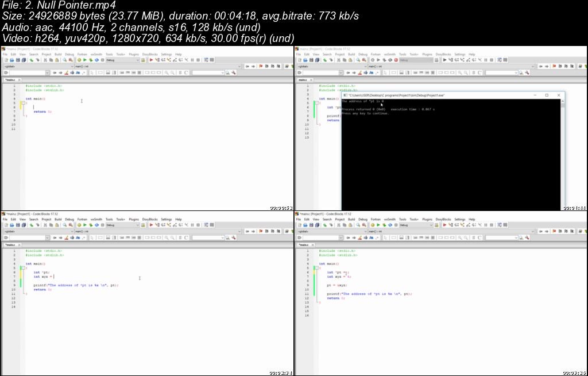The height and width of the screenshot is (376, 588).
Task: Open the Settings menu in top-right frame
Action: (x=460, y=55)
